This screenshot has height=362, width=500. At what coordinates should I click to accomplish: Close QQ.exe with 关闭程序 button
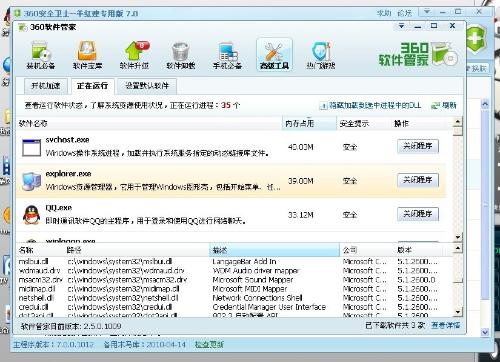pyautogui.click(x=418, y=214)
